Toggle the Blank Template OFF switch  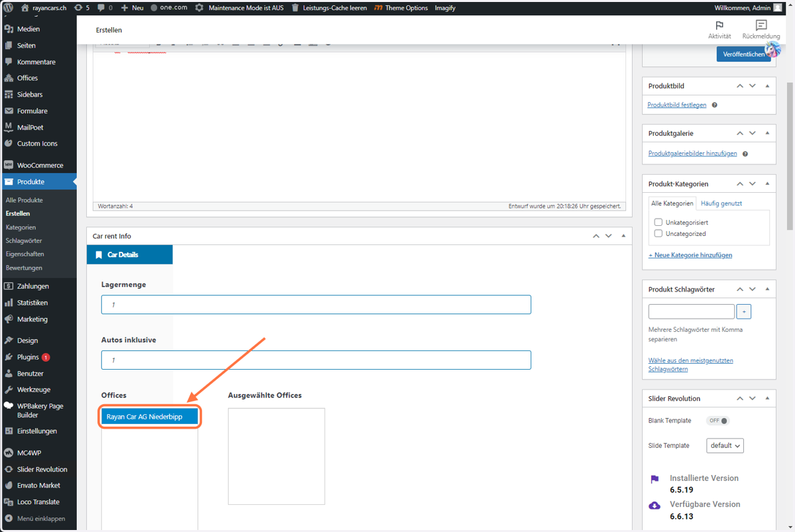click(717, 421)
